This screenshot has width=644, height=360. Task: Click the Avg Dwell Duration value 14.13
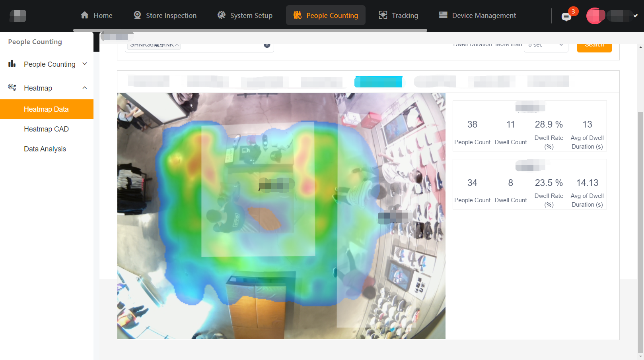(x=588, y=183)
